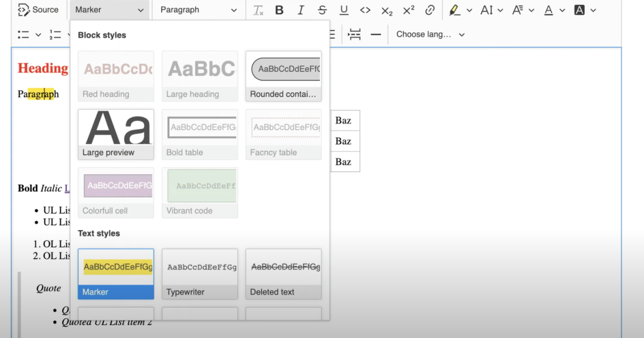
Task: Pick the Vibrant code style
Action: tap(200, 193)
